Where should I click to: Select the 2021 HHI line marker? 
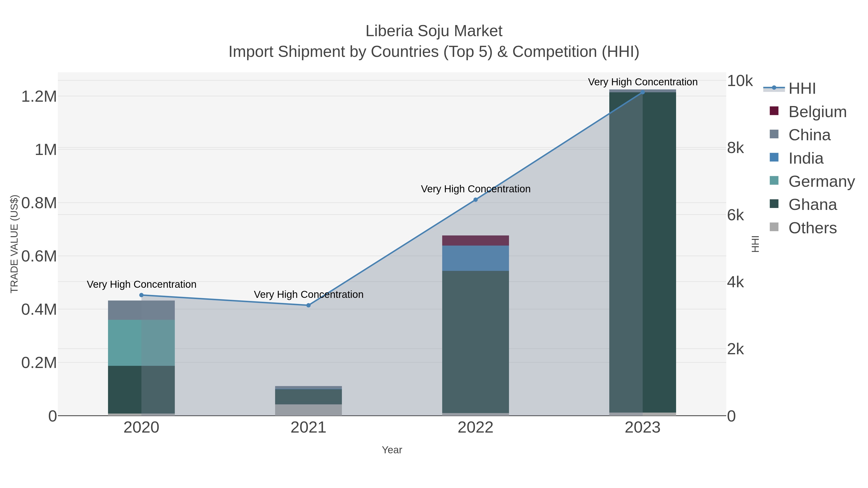[x=308, y=305]
